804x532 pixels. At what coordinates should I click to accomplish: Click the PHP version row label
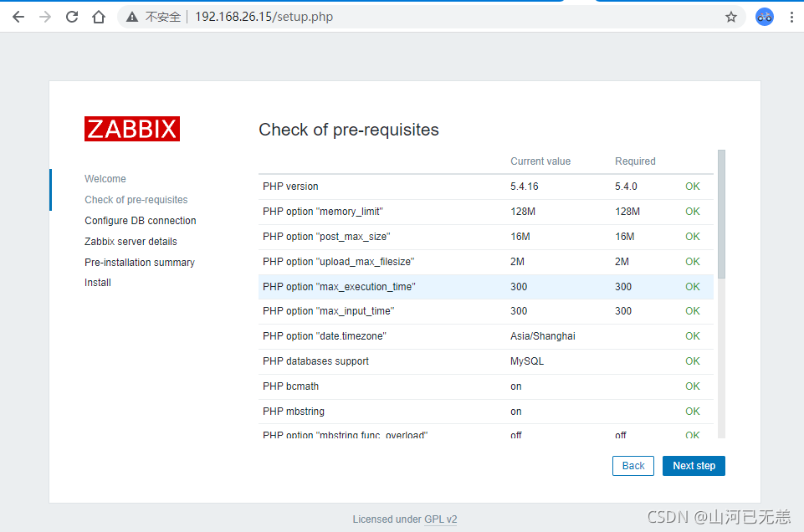coord(290,186)
